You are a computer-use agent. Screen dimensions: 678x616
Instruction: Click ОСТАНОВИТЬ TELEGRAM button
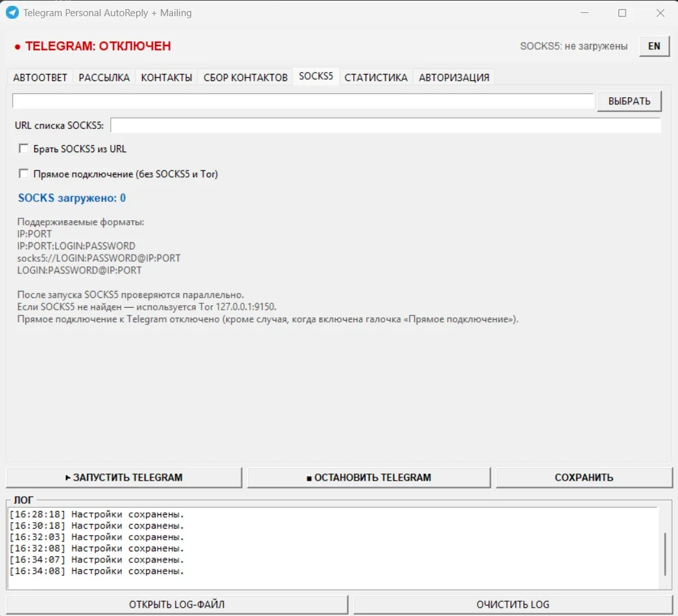coord(369,477)
